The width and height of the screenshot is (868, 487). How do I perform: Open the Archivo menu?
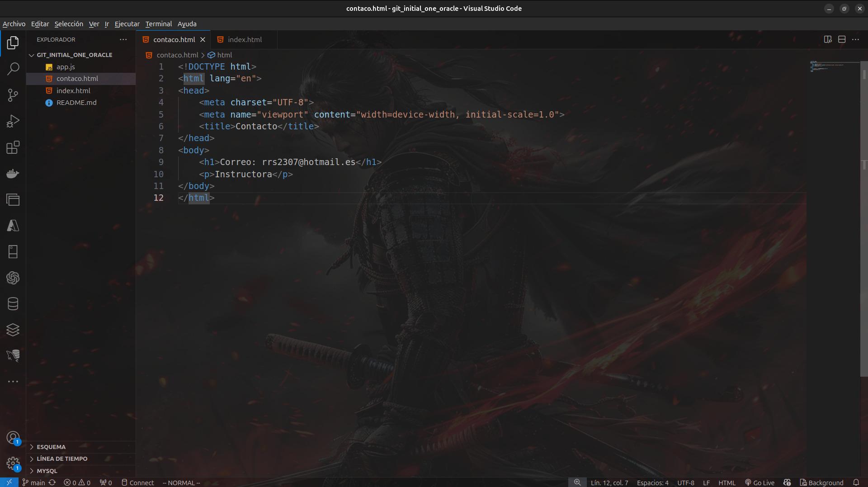(x=14, y=24)
